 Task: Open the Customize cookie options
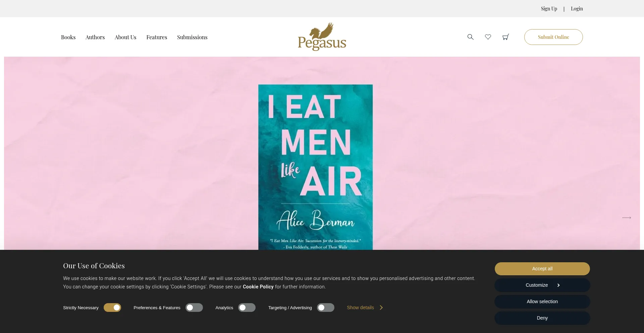[542, 285]
